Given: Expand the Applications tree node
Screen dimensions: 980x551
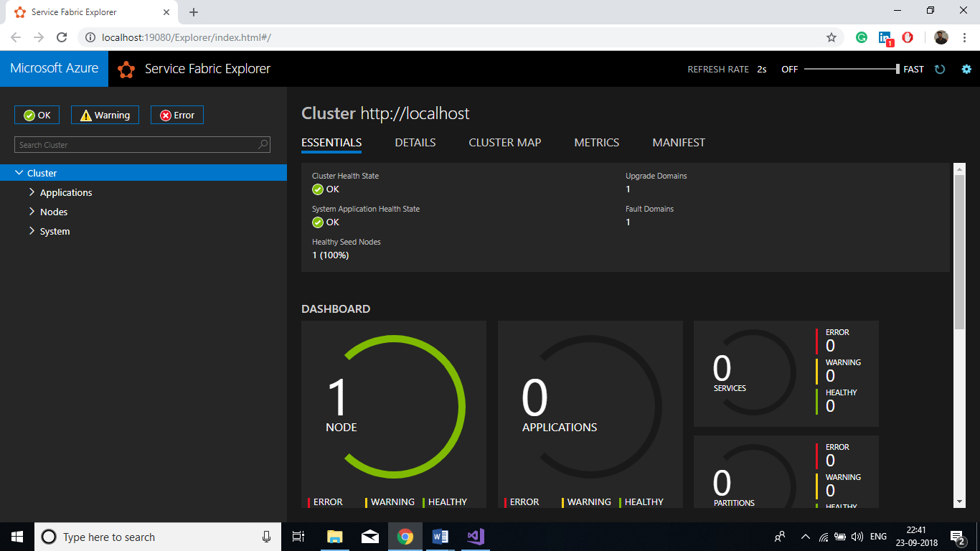Looking at the screenshot, I should tap(32, 192).
